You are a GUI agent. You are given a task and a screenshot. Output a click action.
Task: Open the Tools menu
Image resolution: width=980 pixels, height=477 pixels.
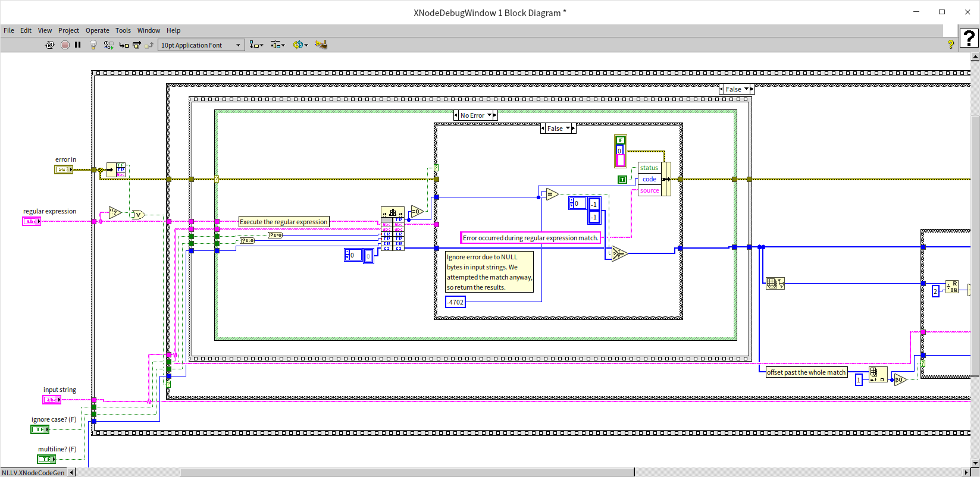click(x=123, y=30)
